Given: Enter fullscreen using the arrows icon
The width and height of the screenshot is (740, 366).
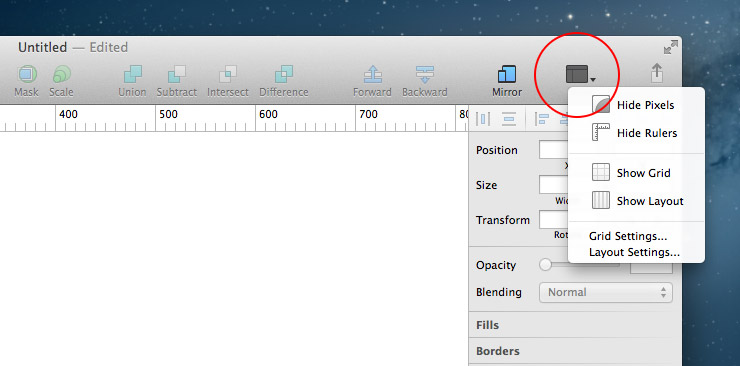Looking at the screenshot, I should (671, 47).
